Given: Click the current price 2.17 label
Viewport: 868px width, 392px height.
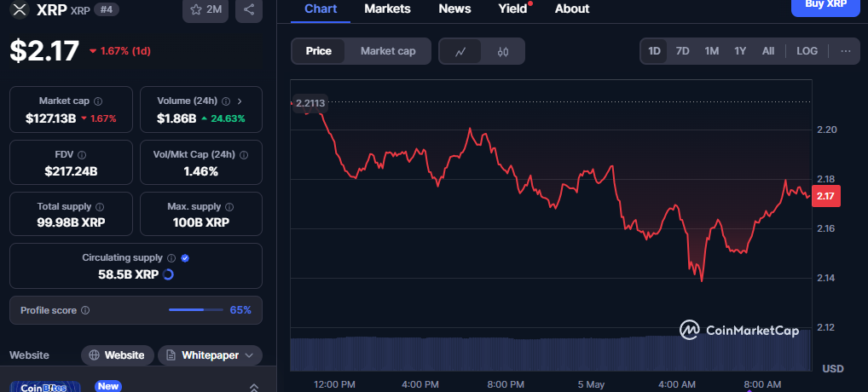Looking at the screenshot, I should 826,196.
